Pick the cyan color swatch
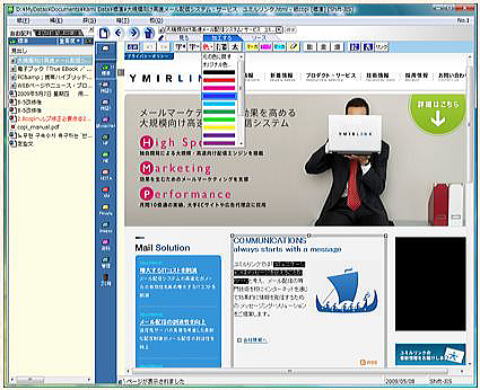This screenshot has width=480, height=390. (219, 104)
